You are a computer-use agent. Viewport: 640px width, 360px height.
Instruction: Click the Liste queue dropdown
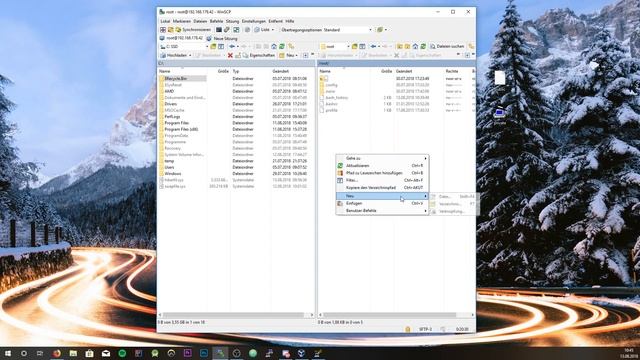point(264,30)
